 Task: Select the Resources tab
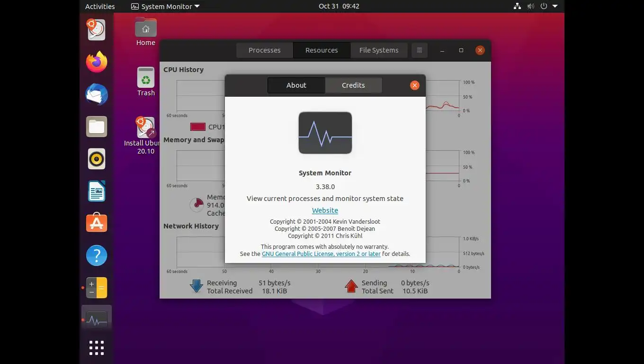[x=322, y=50]
